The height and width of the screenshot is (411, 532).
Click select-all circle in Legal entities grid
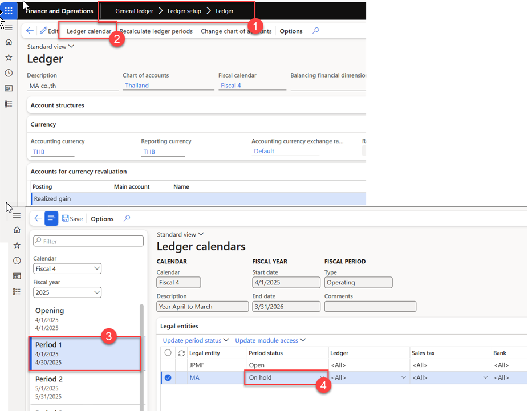pos(168,353)
